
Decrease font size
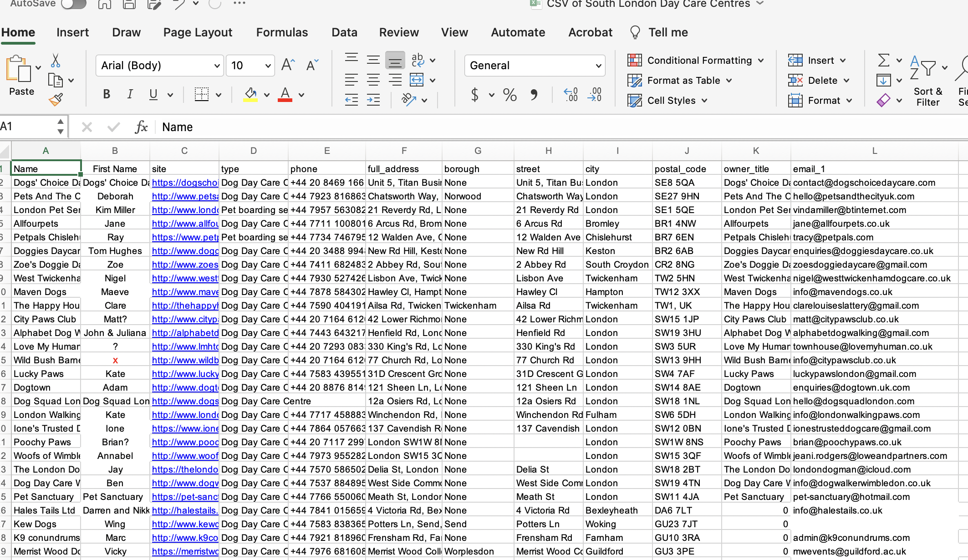312,65
